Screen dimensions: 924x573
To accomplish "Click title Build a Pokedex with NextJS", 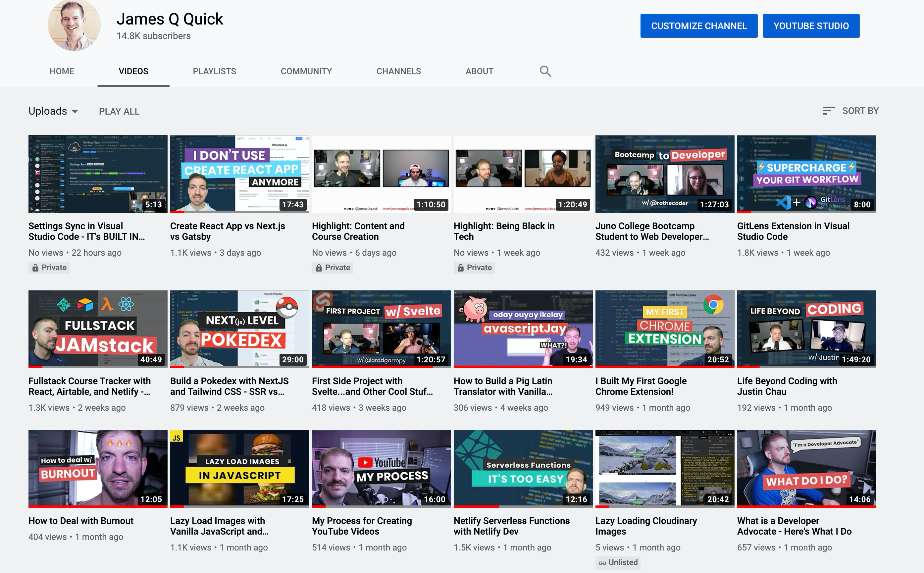I will [229, 386].
